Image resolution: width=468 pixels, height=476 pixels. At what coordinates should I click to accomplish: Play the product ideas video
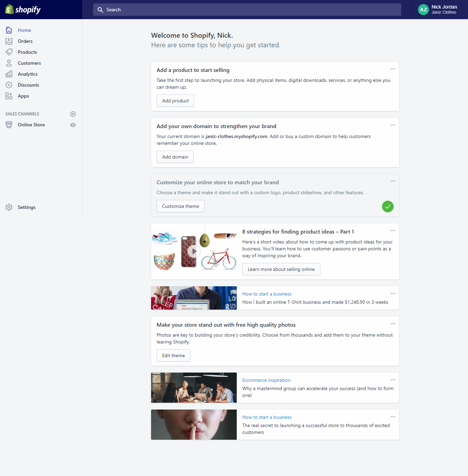[x=194, y=251]
